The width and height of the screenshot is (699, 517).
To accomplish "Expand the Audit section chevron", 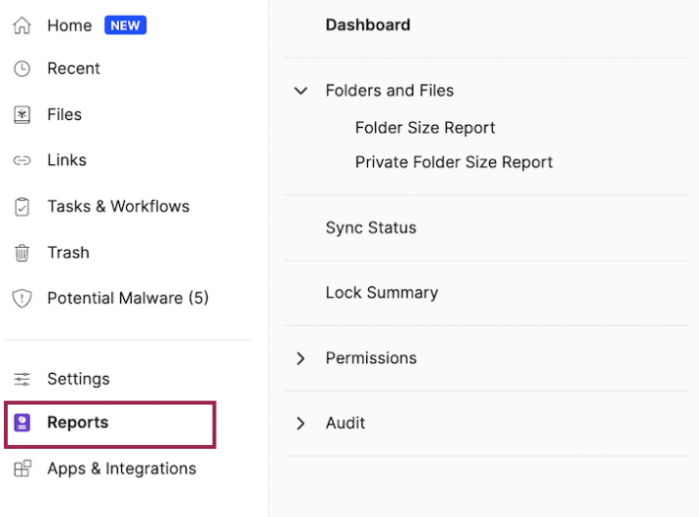I will (x=300, y=424).
